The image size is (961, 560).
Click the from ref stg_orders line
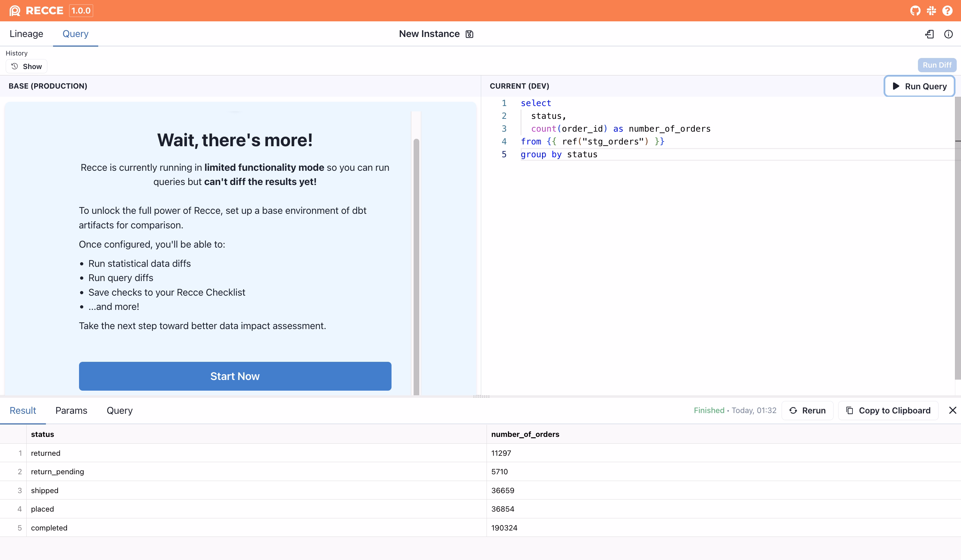pos(593,142)
